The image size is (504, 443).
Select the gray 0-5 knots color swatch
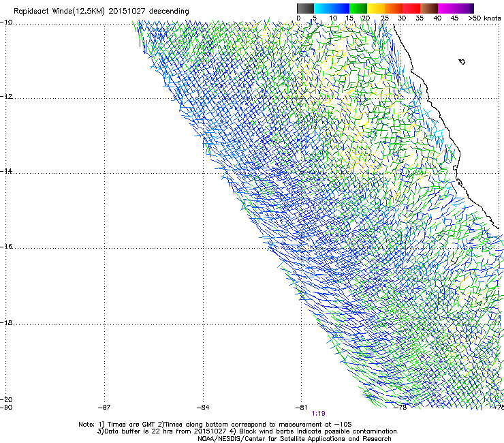tap(305, 8)
